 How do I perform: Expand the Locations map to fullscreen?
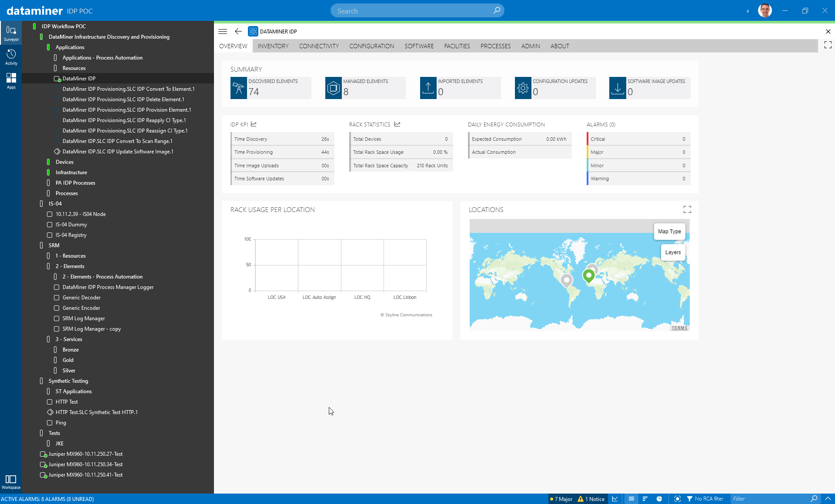[687, 209]
